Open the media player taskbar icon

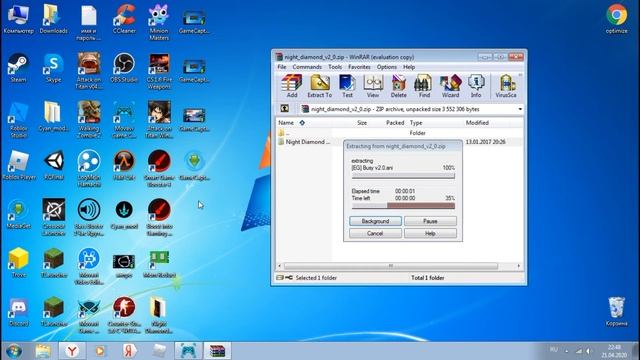[100, 351]
